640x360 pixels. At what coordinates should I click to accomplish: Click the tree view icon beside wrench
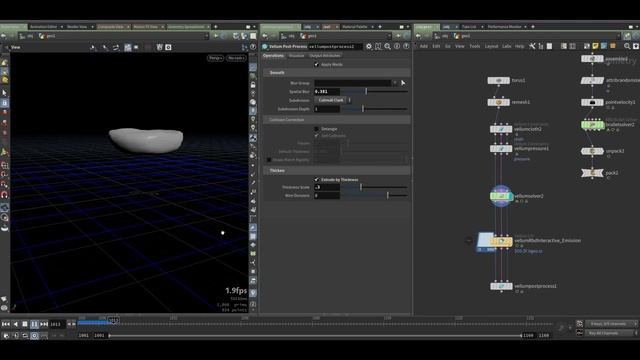tap(541, 46)
